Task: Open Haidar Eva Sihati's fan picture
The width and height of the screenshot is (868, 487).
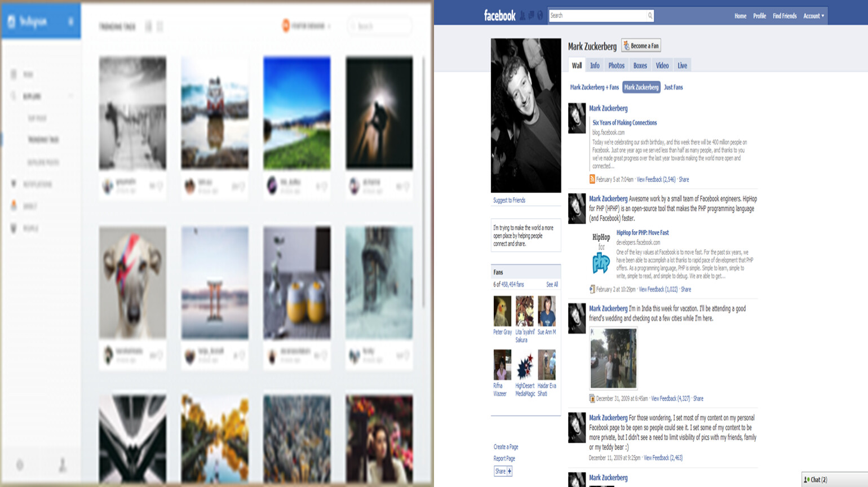Action: pos(547,365)
